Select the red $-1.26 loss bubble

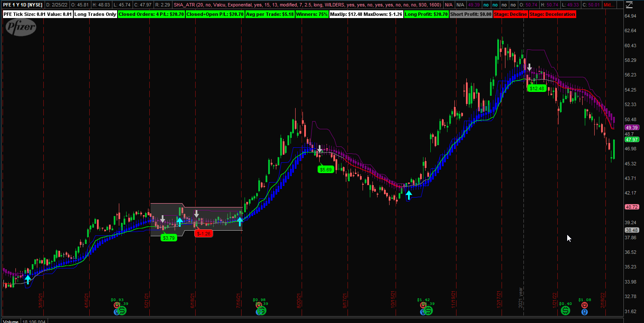(x=203, y=234)
